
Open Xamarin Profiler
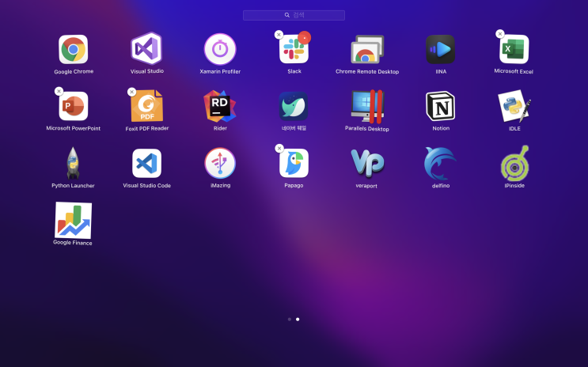220,49
